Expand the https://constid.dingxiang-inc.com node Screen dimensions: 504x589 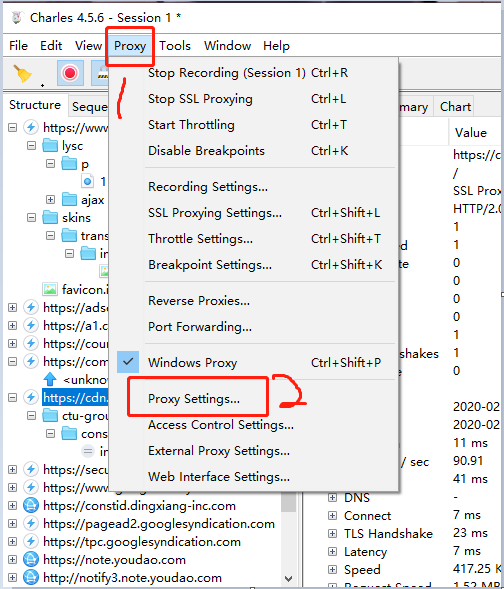12,506
